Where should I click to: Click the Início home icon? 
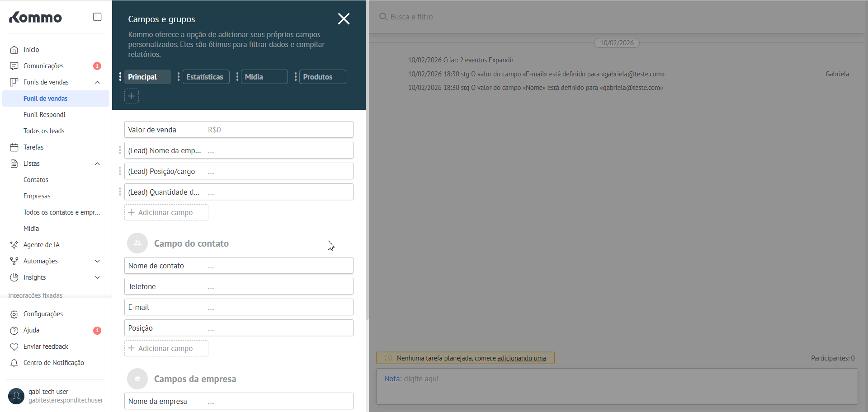(14, 50)
